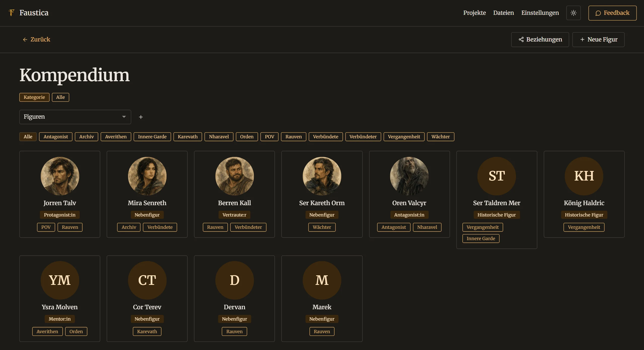Screen dimensions: 644x350
Task: Click the Kompendium heading
Action: (74, 75)
